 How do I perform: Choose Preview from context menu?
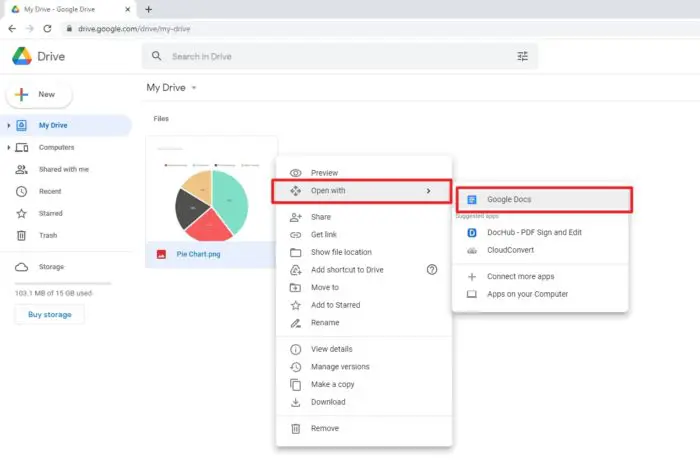(x=364, y=173)
